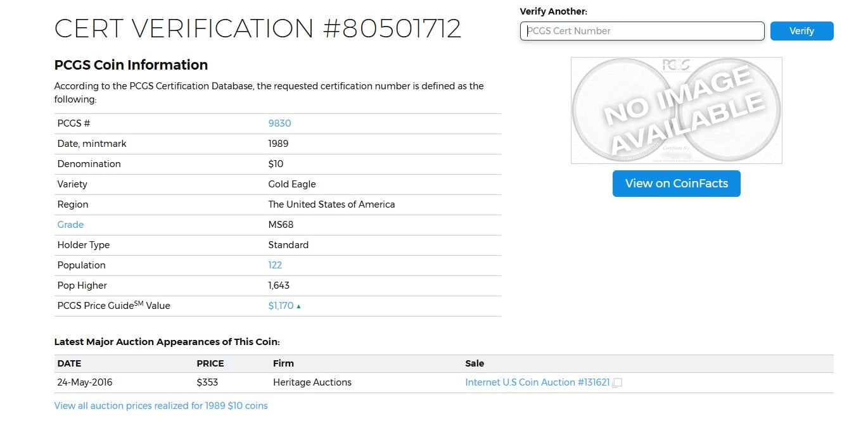868x421 pixels.
Task: Click the Gold Eagle variety value
Action: click(x=292, y=184)
